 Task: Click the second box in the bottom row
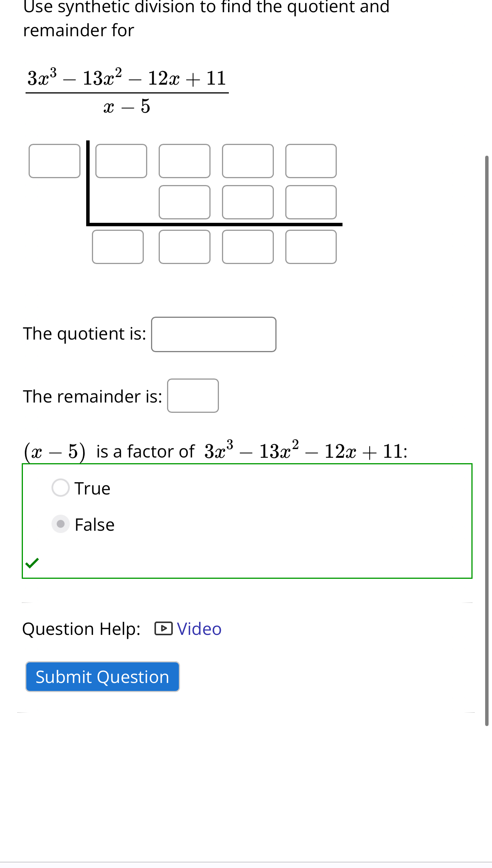(185, 247)
